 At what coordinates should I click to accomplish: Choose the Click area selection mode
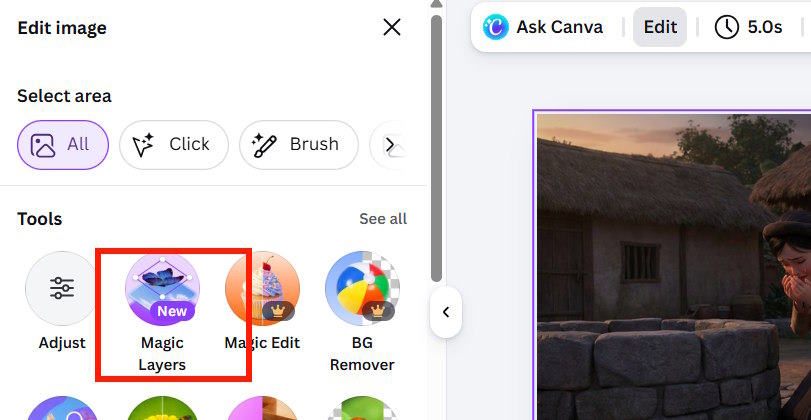coord(173,145)
